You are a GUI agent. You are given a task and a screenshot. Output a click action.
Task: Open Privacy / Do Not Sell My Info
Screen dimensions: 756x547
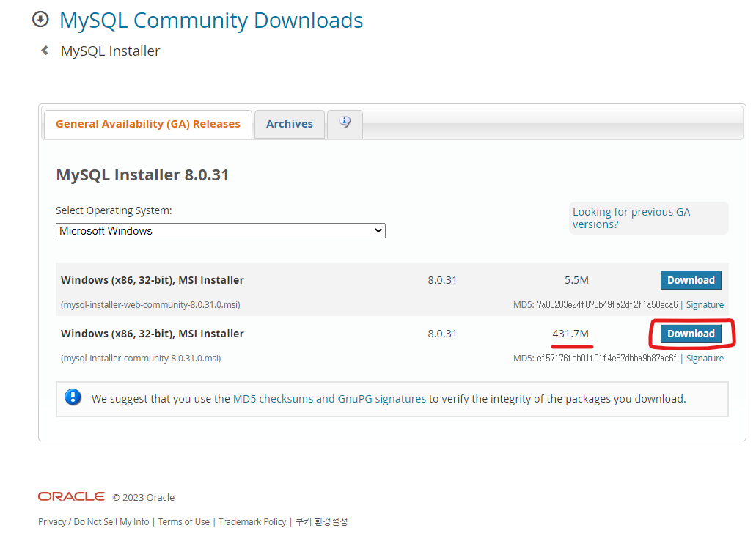tap(94, 522)
